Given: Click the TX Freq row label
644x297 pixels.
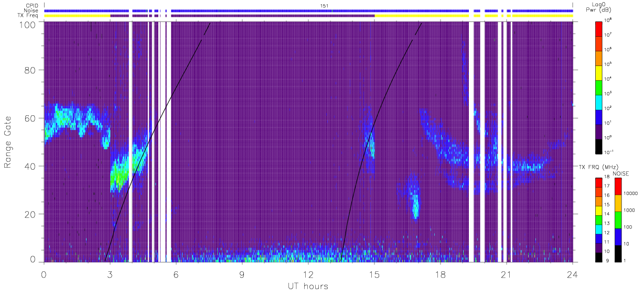Looking at the screenshot, I should tap(28, 16).
